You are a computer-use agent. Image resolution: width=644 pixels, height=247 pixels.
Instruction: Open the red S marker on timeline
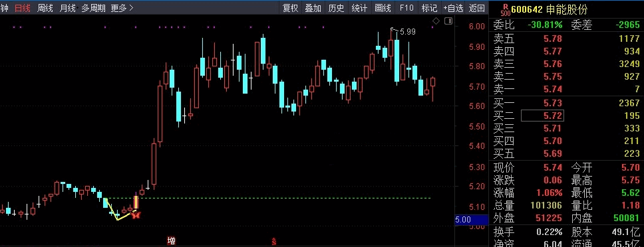coord(273,241)
